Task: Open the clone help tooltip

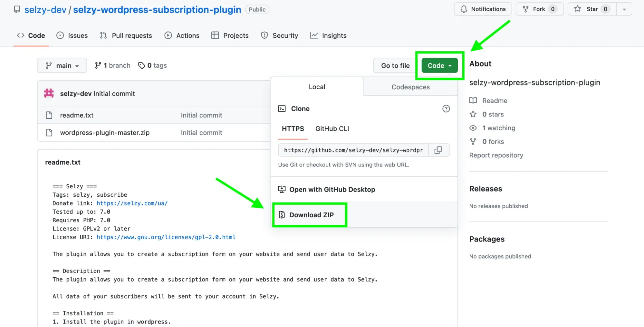Action: 446,109
